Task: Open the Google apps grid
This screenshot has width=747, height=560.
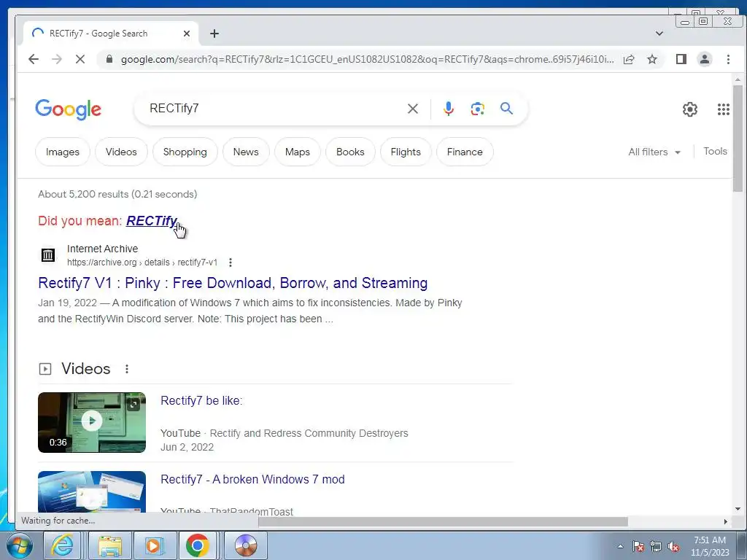Action: (723, 109)
